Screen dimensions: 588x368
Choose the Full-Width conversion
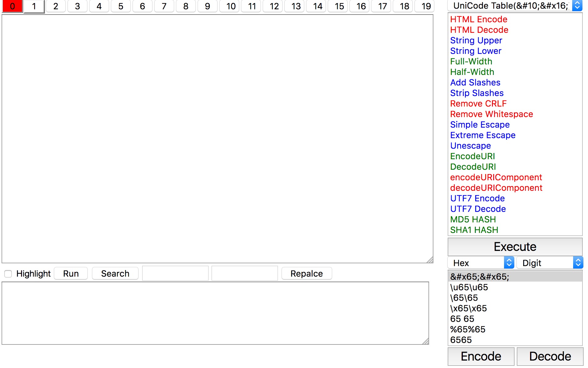pyautogui.click(x=515, y=61)
